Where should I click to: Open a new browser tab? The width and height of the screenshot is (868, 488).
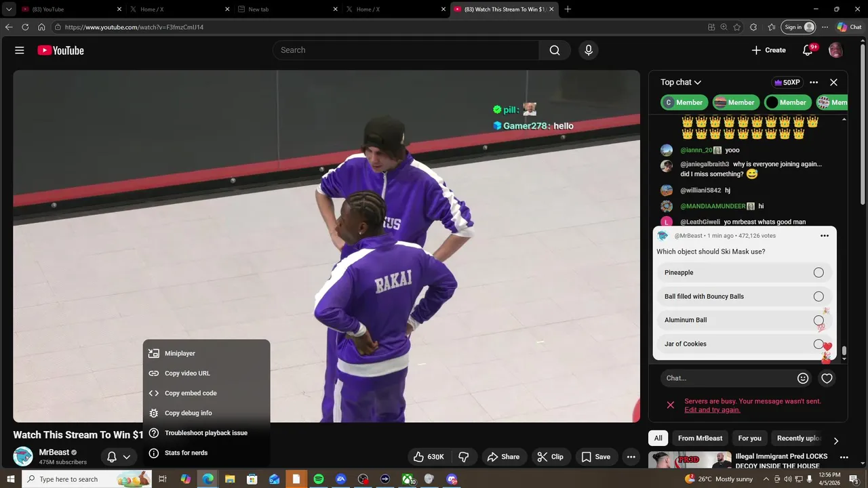(x=568, y=9)
